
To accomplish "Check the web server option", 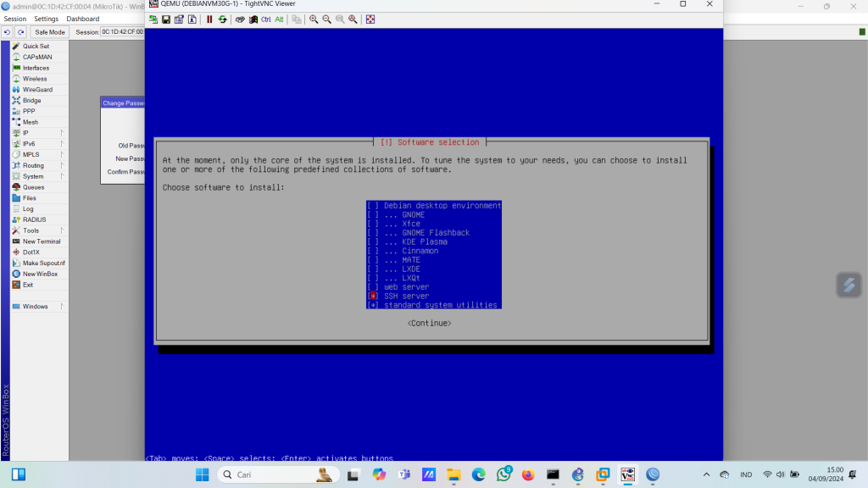I will point(373,286).
